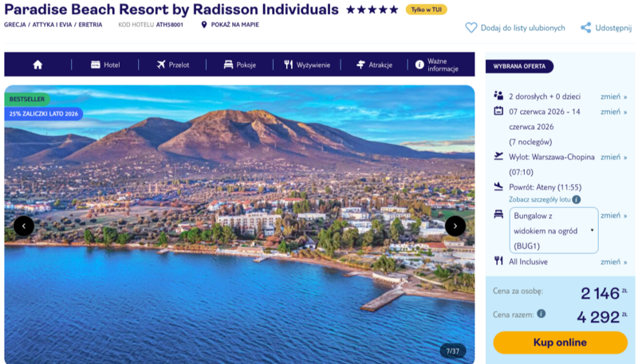Click the heart icon to add favorite
Screen dimensions: 638x364
(471, 28)
